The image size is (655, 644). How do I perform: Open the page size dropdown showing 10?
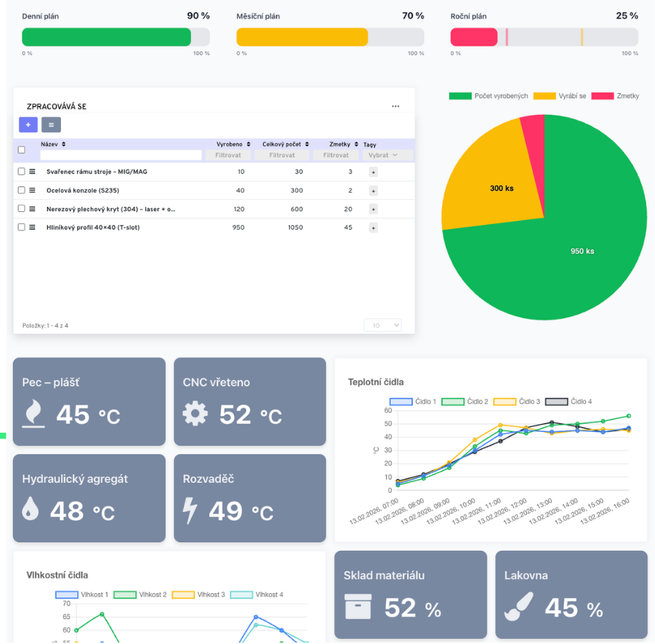(382, 325)
